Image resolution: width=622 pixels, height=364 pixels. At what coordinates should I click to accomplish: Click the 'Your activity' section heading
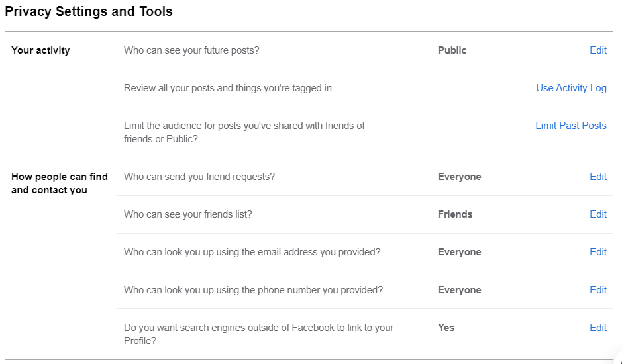coord(40,50)
